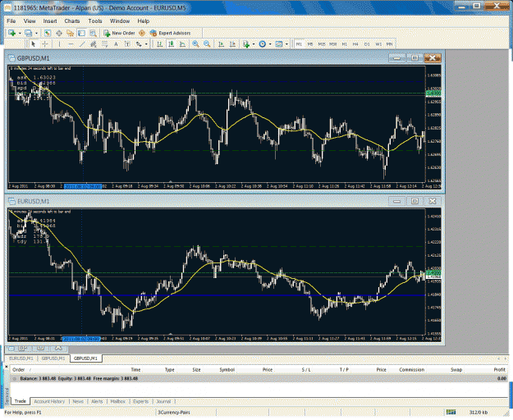This screenshot has height=420, width=513.
Task: Expand the Templates dropdown arrow
Action: tap(286, 44)
